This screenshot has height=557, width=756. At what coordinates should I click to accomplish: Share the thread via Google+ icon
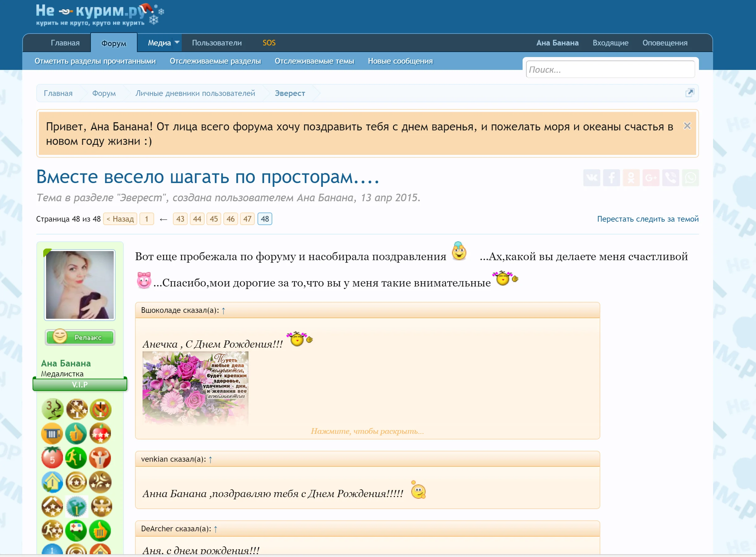pyautogui.click(x=651, y=178)
